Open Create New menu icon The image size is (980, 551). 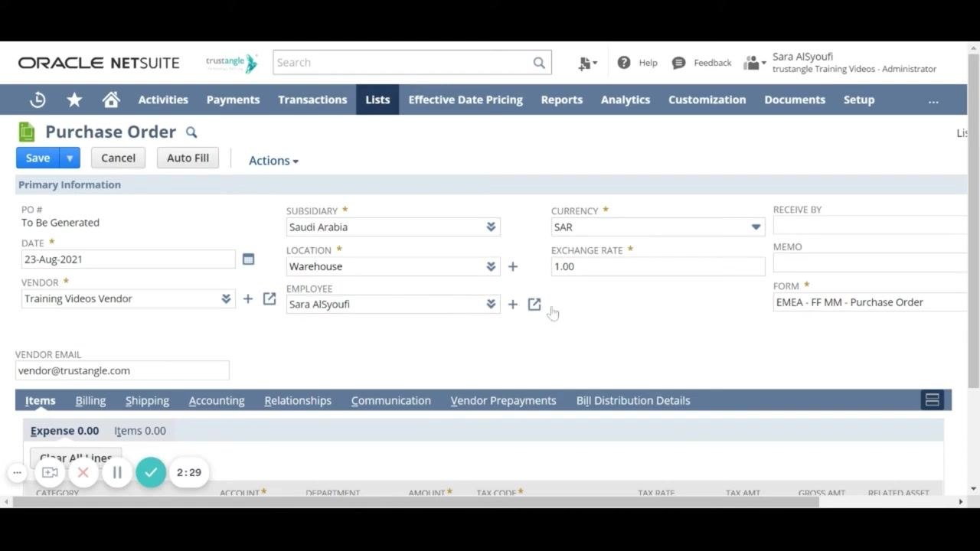point(587,64)
